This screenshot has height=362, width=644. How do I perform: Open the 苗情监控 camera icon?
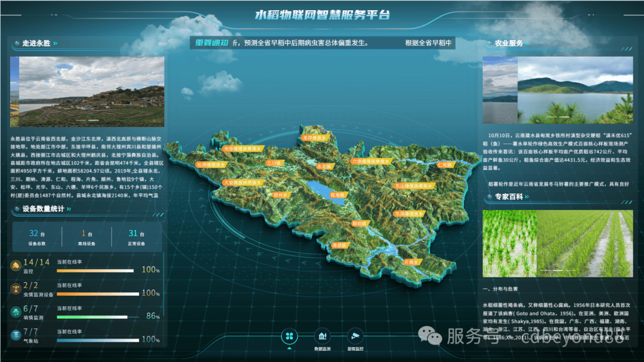point(355,336)
